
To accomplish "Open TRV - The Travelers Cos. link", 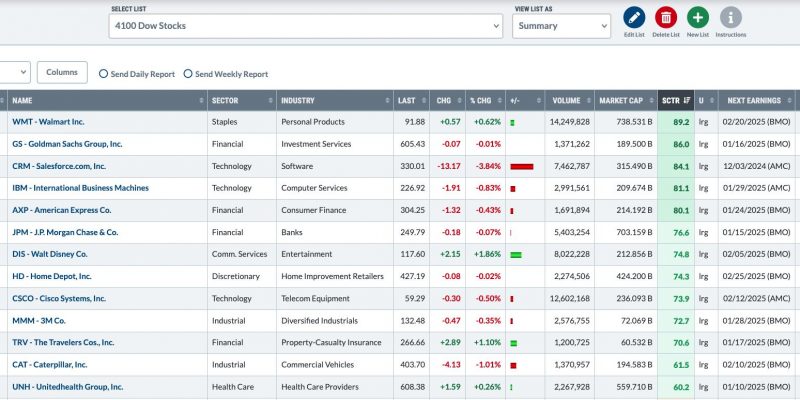I will tap(63, 342).
